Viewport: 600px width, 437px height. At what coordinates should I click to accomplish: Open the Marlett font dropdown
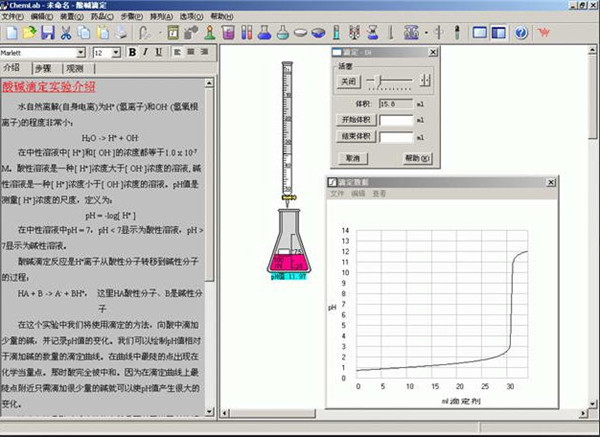[x=81, y=53]
